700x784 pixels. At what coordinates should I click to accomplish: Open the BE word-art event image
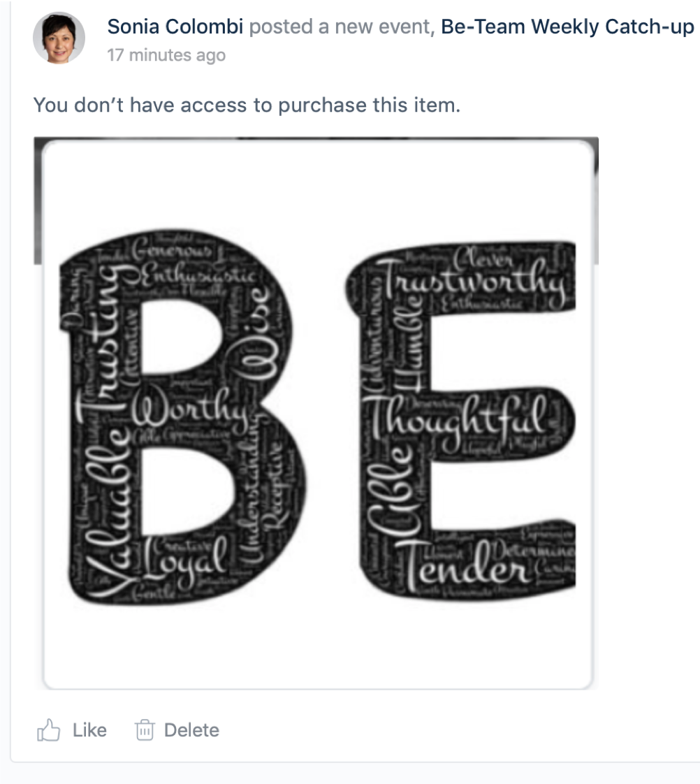[x=316, y=413]
